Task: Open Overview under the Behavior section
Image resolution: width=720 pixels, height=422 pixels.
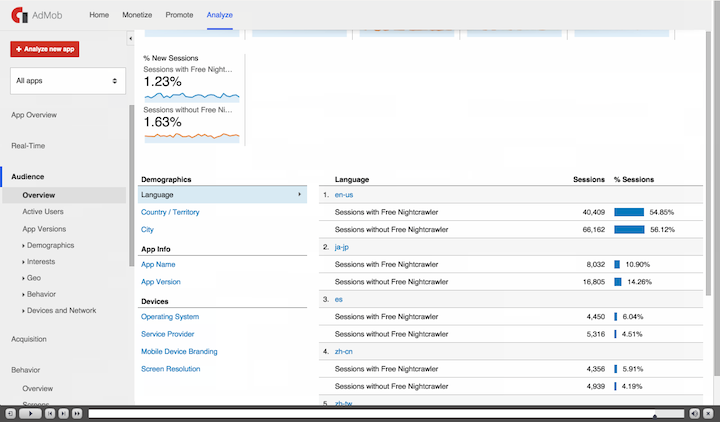Action: coord(38,388)
